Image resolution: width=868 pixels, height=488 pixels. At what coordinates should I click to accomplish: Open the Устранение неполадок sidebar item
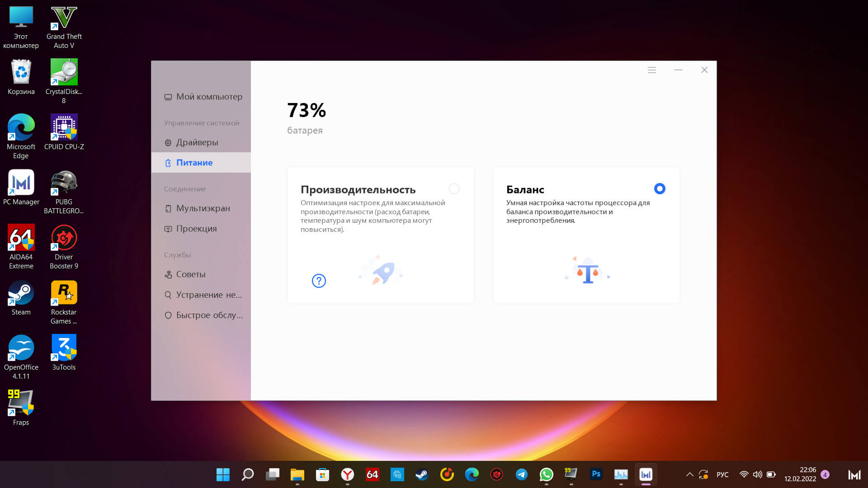(208, 295)
